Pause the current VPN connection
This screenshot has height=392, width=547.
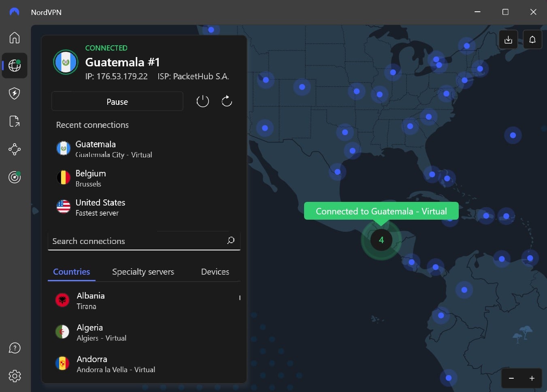tap(117, 102)
